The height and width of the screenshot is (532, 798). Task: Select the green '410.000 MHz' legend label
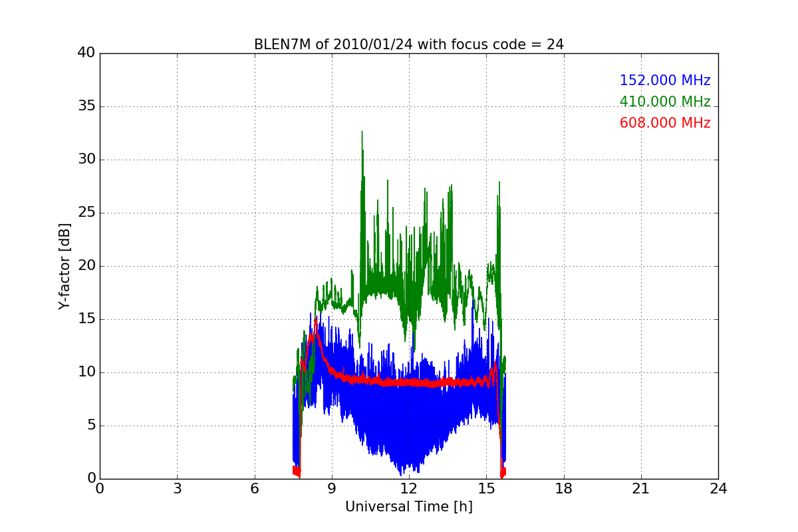[665, 102]
